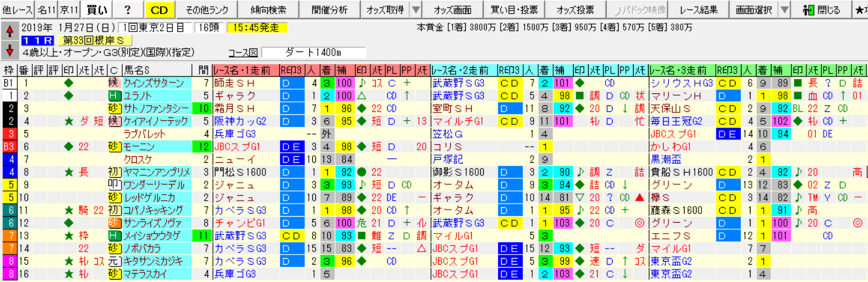
Task: Open 開催分析 from toolbar
Action: click(x=329, y=10)
